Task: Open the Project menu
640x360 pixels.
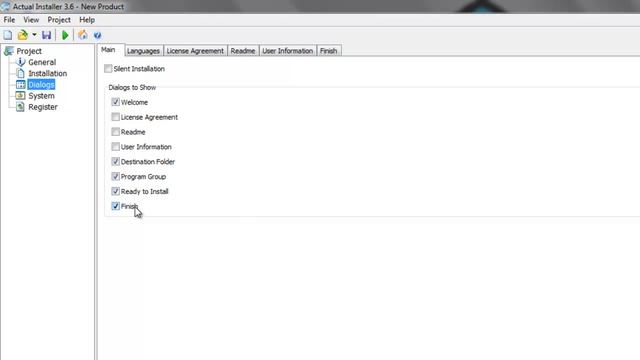Action: tap(59, 20)
